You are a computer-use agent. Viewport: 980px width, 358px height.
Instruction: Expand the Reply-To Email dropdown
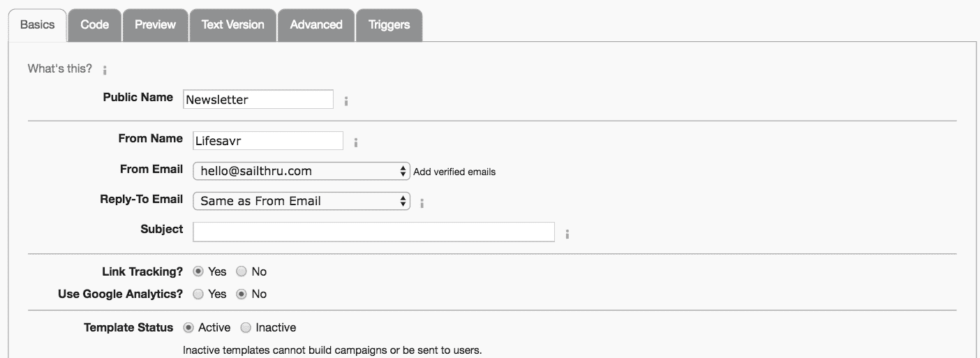pos(301,201)
